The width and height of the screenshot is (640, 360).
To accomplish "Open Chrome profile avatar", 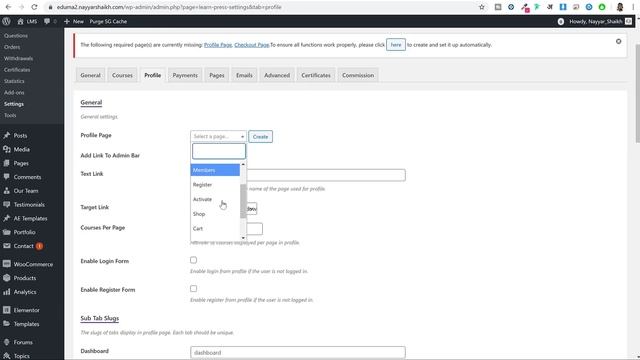I will point(620,7).
